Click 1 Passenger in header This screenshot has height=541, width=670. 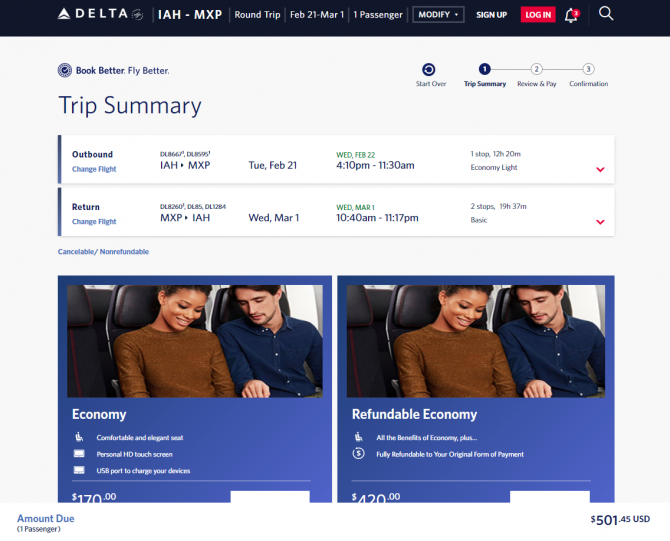click(378, 15)
